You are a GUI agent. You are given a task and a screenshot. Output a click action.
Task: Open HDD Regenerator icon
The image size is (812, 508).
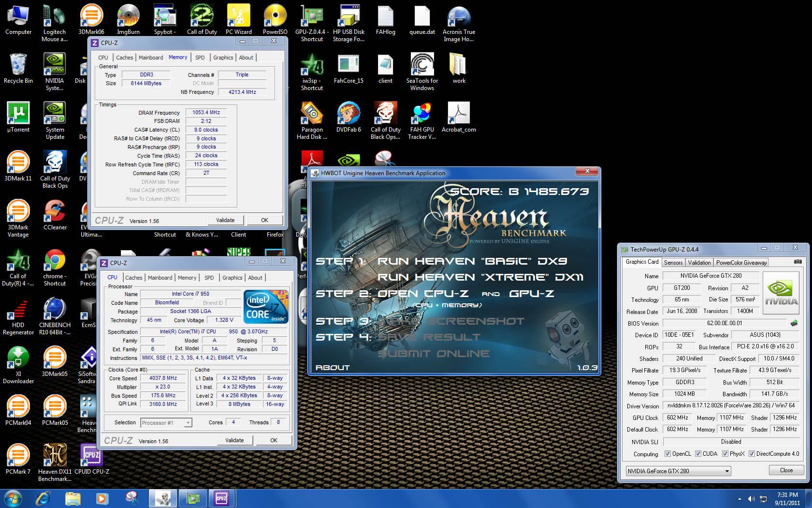pyautogui.click(x=18, y=317)
